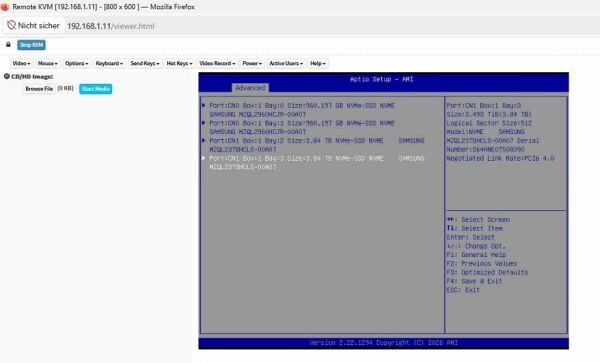Click the Nicht sicher security shield icon
This screenshot has height=363, width=600.
point(11,26)
